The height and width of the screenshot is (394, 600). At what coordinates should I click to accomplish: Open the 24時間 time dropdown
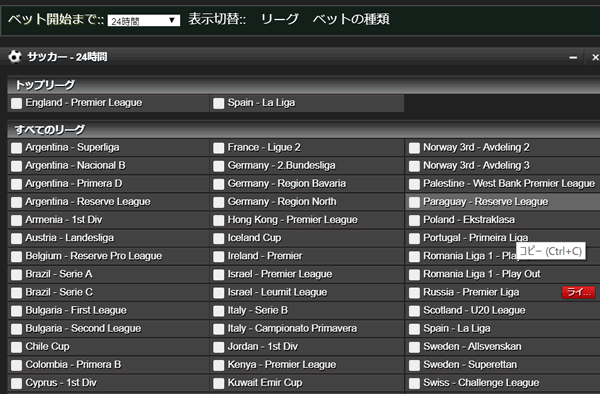[x=143, y=21]
